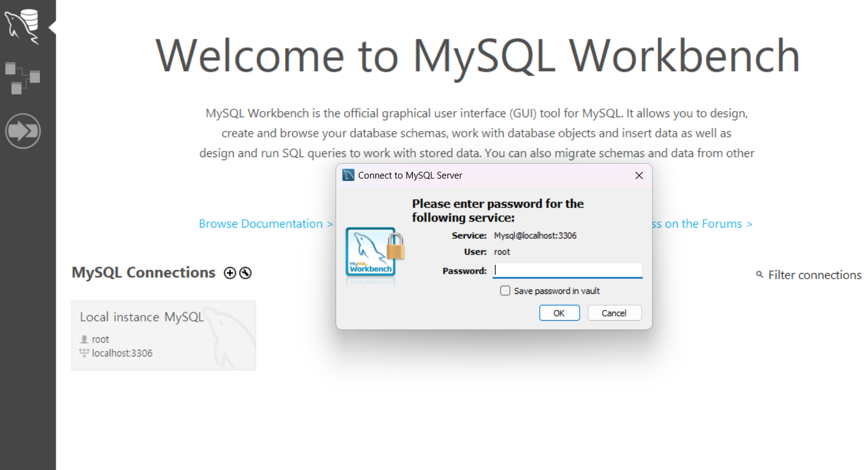Close the Connect to MySQL Server dialog
Viewport: 868px width, 470px height.
click(x=639, y=175)
